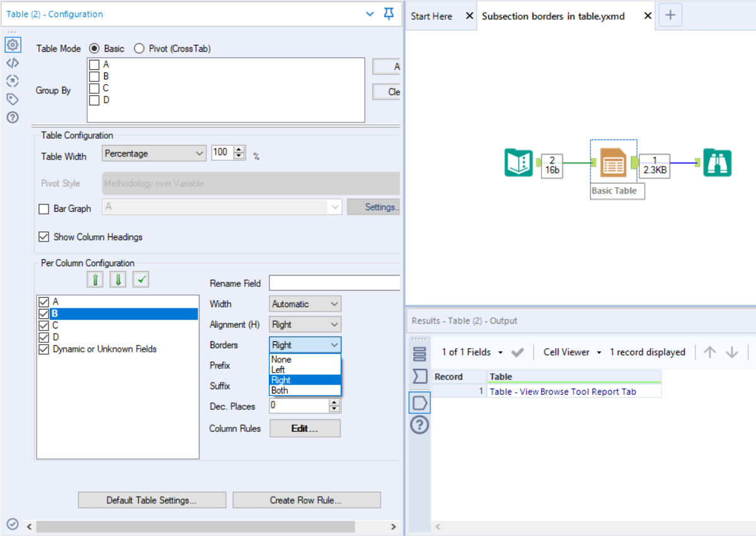Select the Browse tool on the canvas

point(718,163)
